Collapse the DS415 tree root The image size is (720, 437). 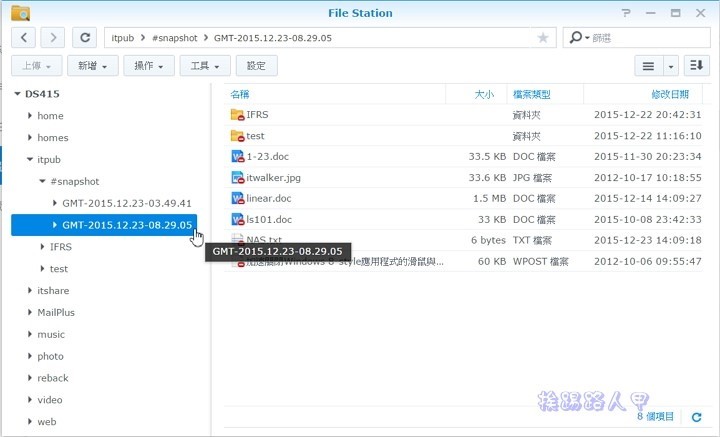pyautogui.click(x=18, y=94)
